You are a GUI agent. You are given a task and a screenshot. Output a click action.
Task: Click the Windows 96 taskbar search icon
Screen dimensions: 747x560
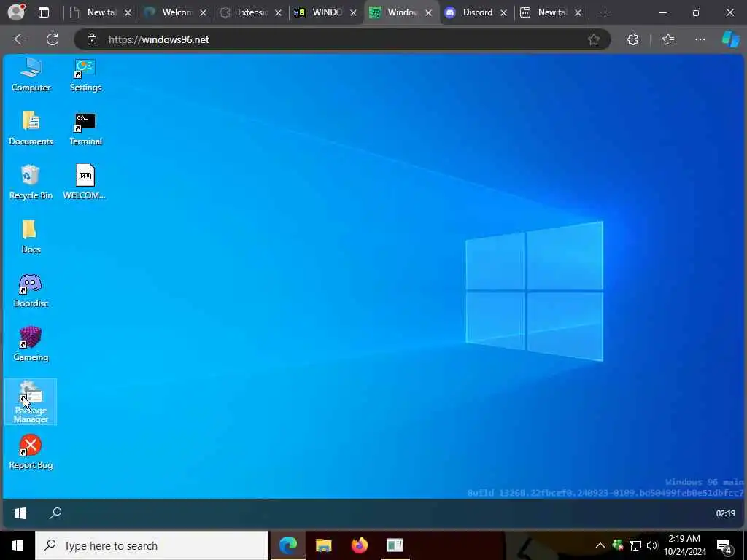(x=55, y=513)
